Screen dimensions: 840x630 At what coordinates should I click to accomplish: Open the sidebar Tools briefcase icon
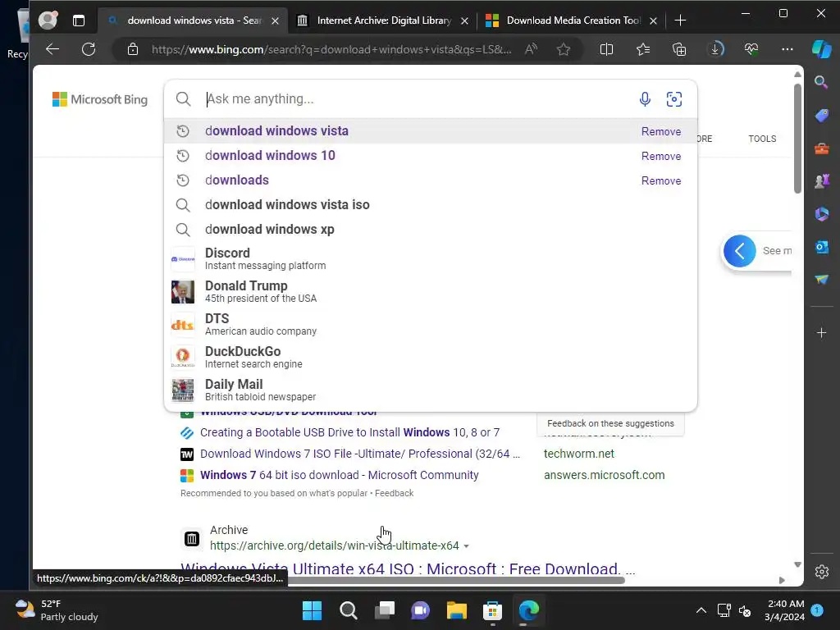click(x=821, y=148)
